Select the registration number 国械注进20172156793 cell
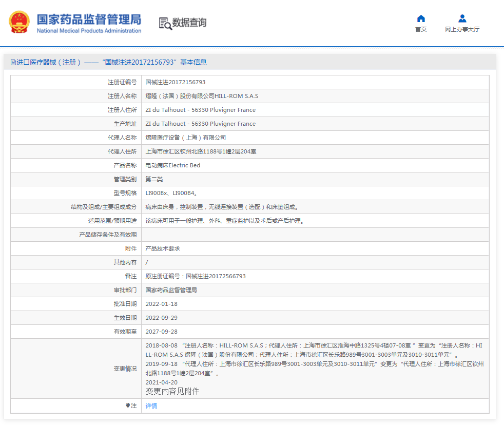The image size is (504, 425). [175, 82]
